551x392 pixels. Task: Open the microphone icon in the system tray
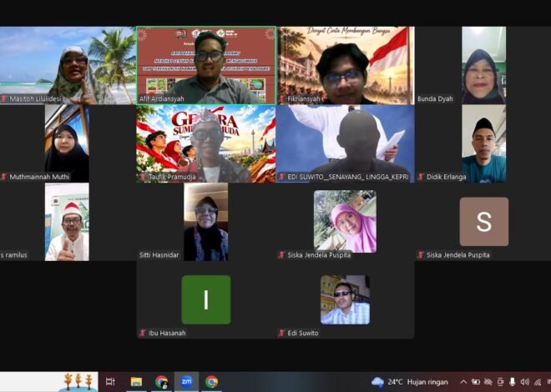(513, 382)
